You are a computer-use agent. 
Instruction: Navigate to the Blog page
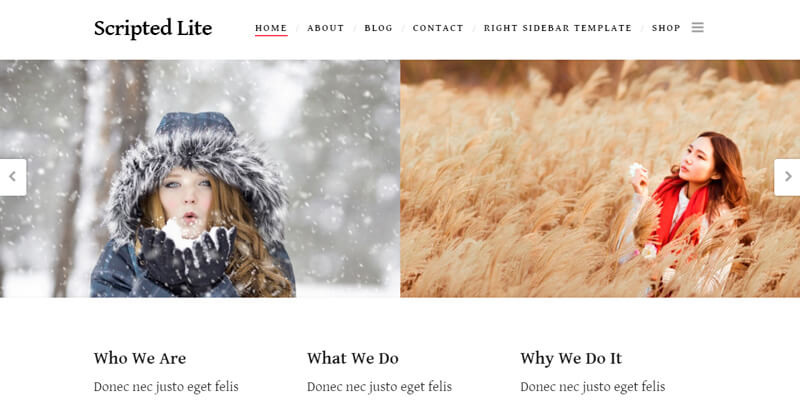[379, 28]
